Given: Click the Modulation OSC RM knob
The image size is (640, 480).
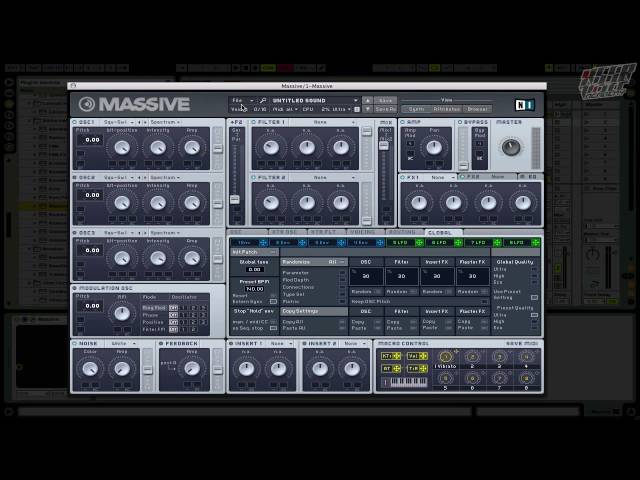Looking at the screenshot, I should point(122,313).
